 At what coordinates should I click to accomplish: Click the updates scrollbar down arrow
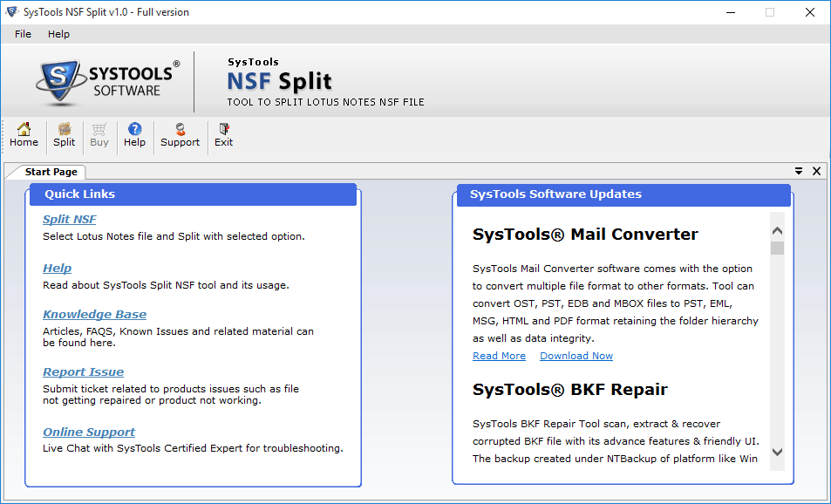[778, 452]
